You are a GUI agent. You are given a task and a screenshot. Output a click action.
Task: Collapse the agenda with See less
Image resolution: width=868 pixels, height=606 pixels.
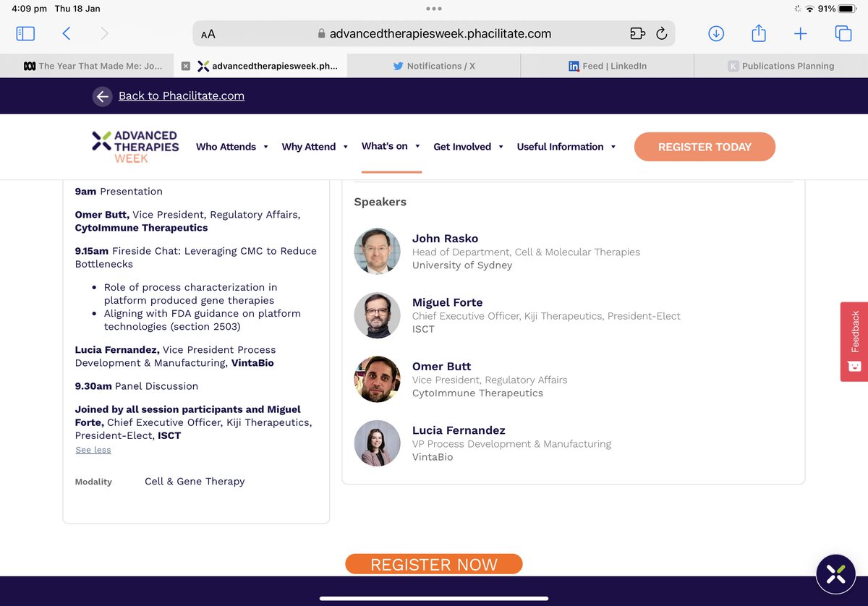(93, 450)
